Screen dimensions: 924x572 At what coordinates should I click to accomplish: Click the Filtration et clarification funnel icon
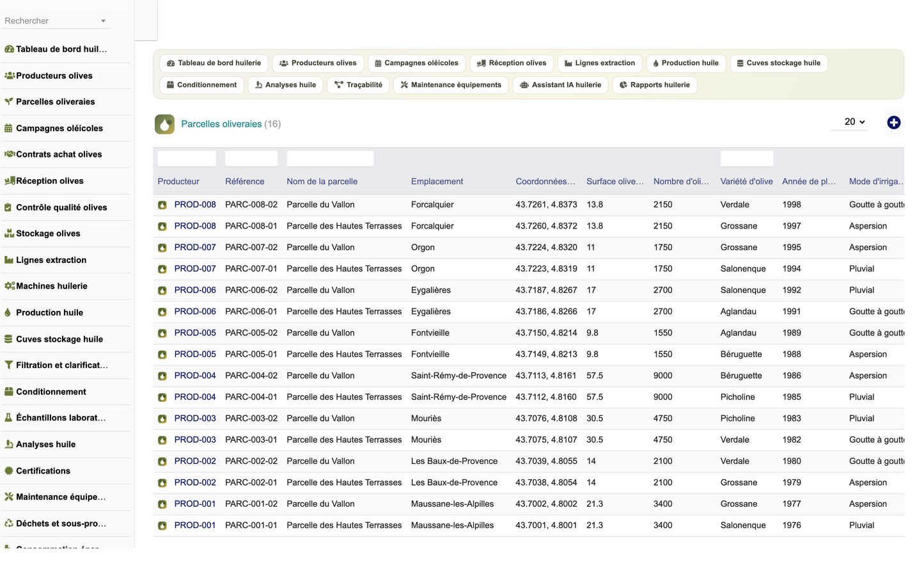click(8, 365)
